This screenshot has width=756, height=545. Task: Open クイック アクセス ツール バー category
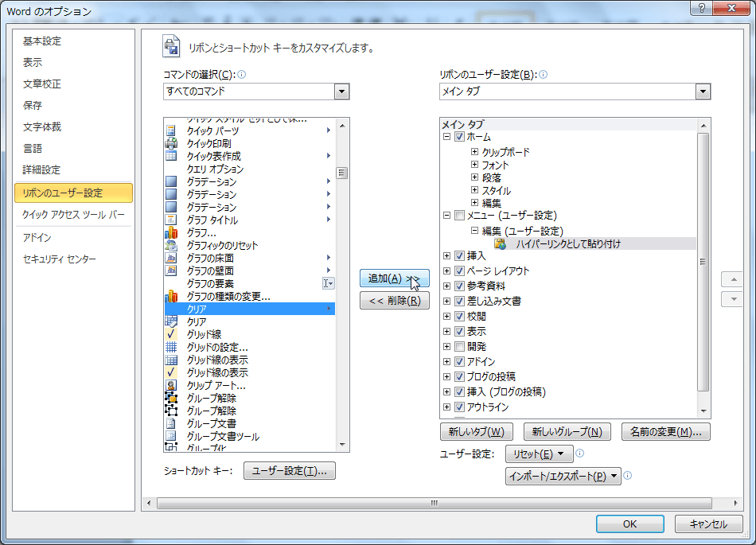click(73, 215)
